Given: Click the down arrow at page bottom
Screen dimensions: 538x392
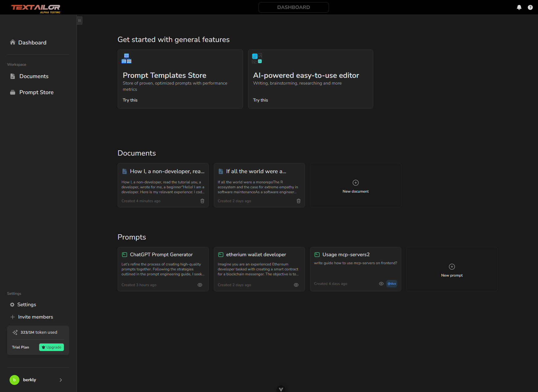Looking at the screenshot, I should point(281,389).
